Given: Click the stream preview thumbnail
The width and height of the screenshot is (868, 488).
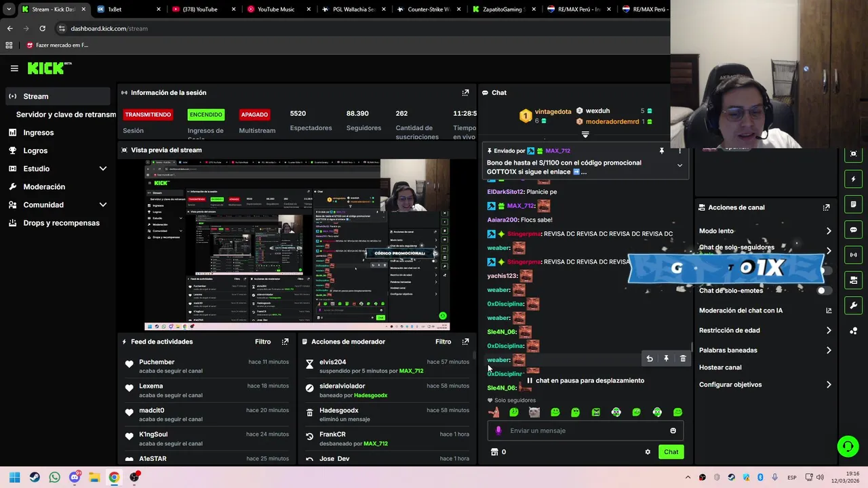Looking at the screenshot, I should coord(297,245).
